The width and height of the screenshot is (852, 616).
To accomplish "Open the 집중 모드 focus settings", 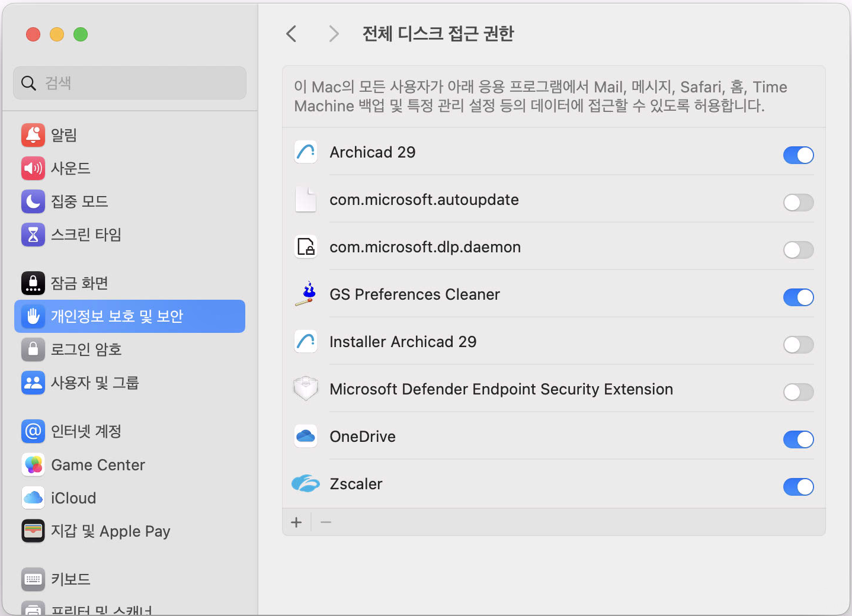I will coord(79,201).
